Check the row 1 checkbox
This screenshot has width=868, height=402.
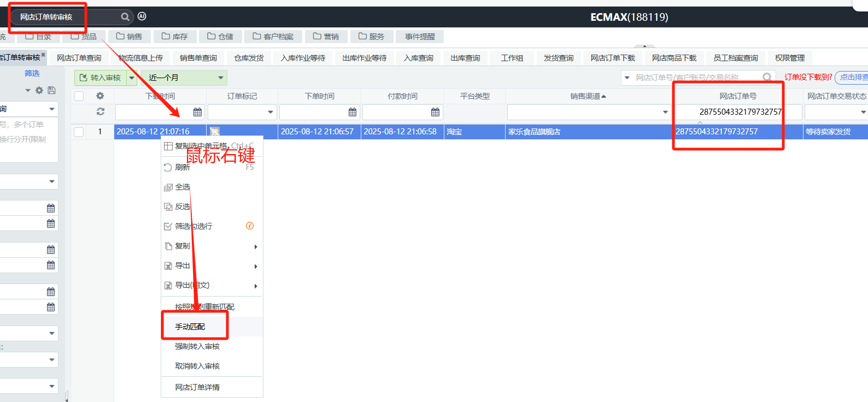pos(79,132)
